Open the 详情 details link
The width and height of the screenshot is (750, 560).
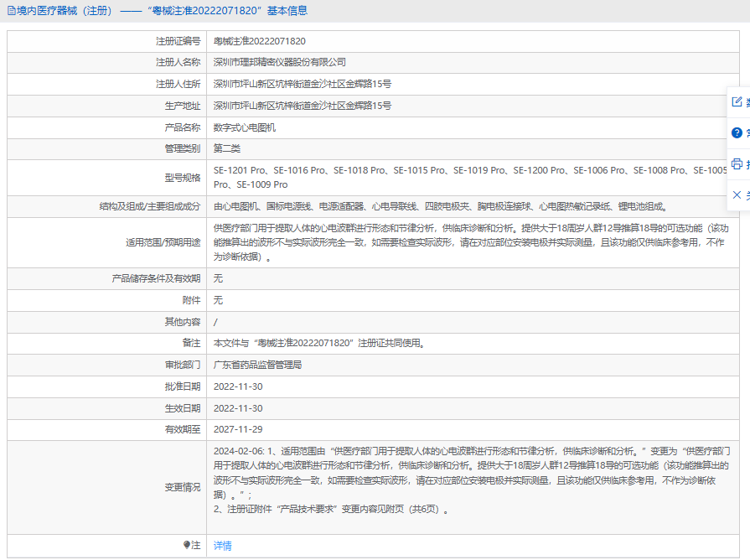222,546
